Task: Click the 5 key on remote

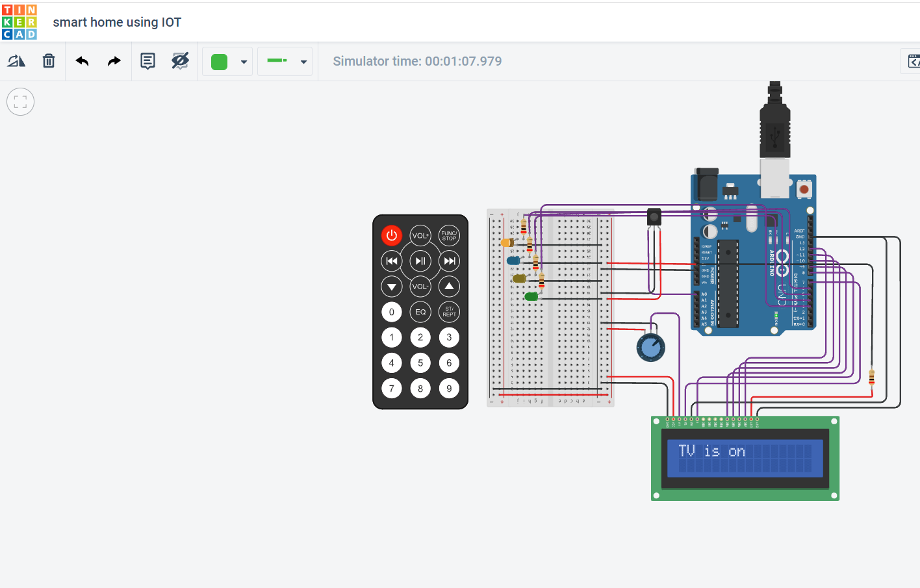Action: coord(420,363)
